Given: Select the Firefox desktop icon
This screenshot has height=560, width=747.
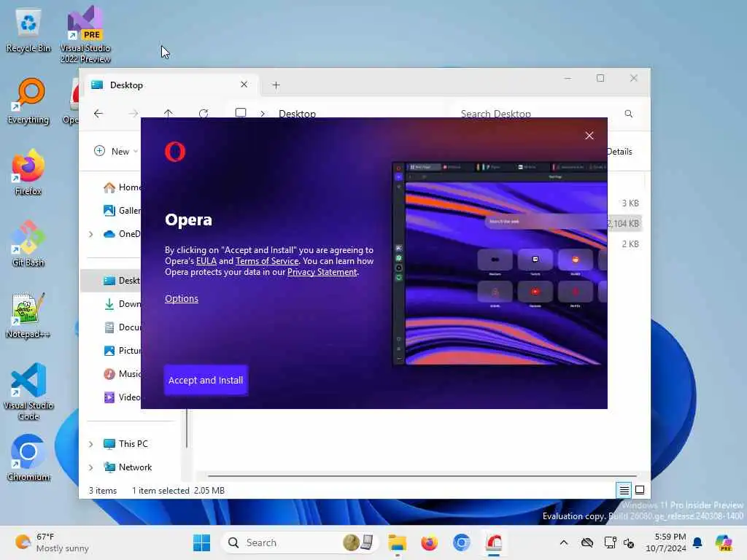Looking at the screenshot, I should coord(28,172).
